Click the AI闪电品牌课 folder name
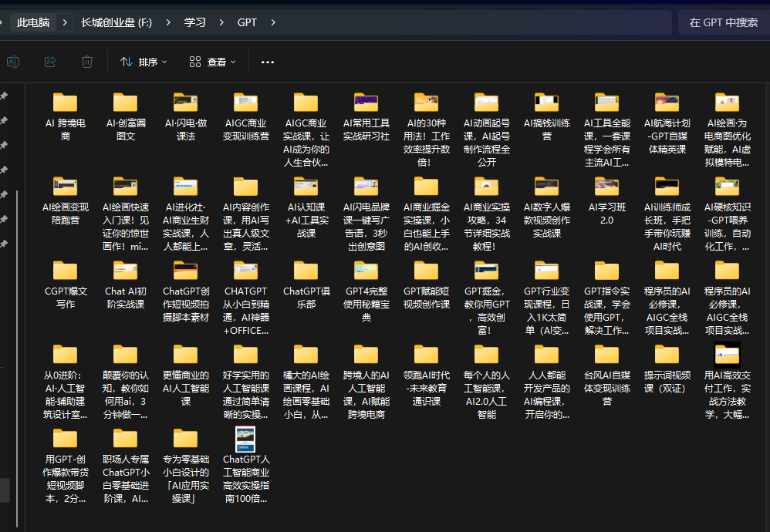 click(366, 227)
